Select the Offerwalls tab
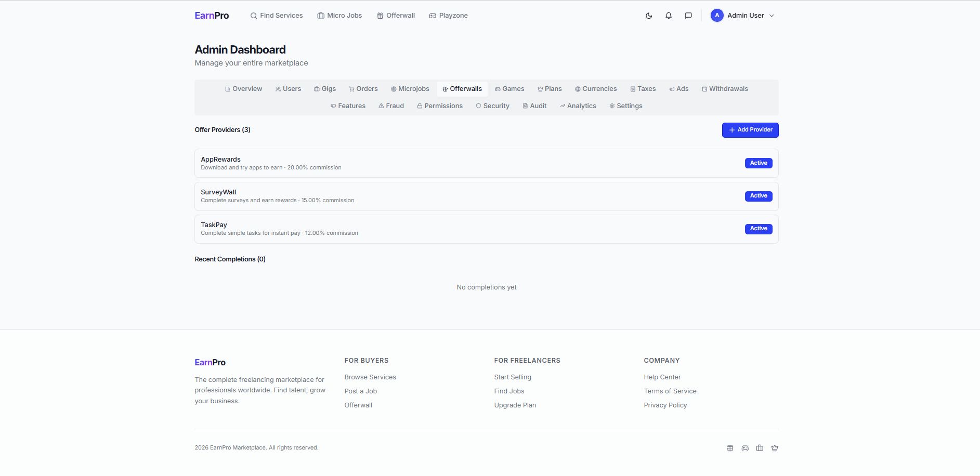980x476 pixels. tap(462, 89)
